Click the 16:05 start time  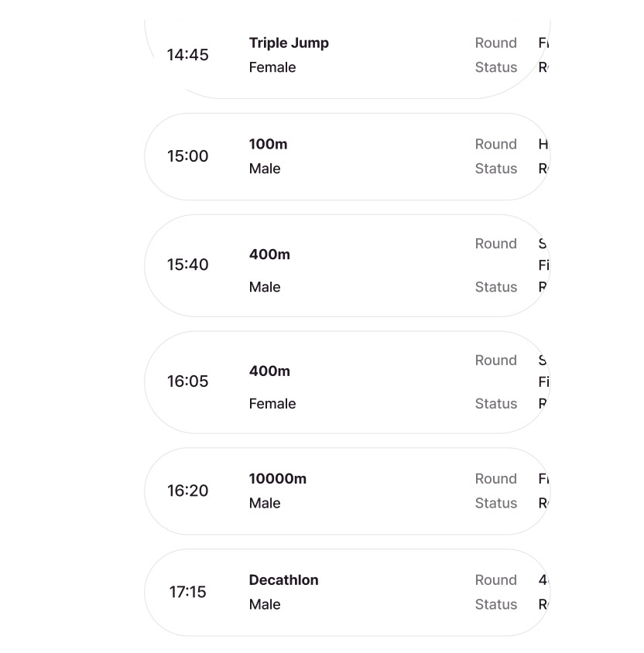click(x=187, y=381)
